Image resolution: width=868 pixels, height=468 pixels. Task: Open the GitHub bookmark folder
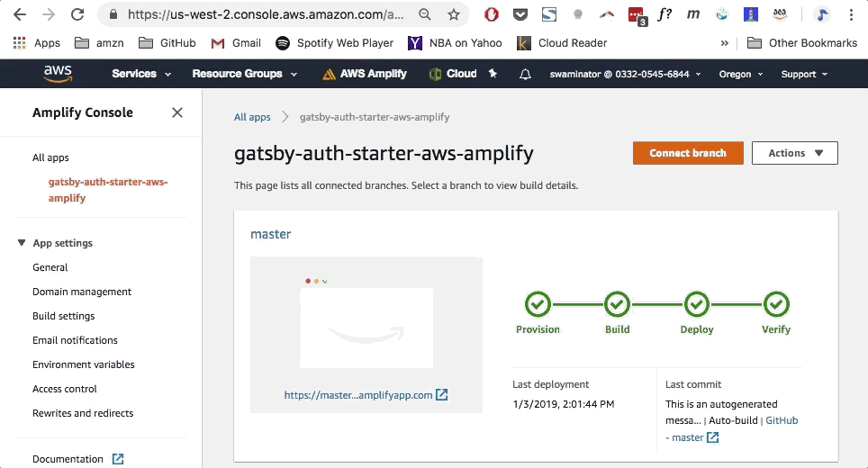167,42
